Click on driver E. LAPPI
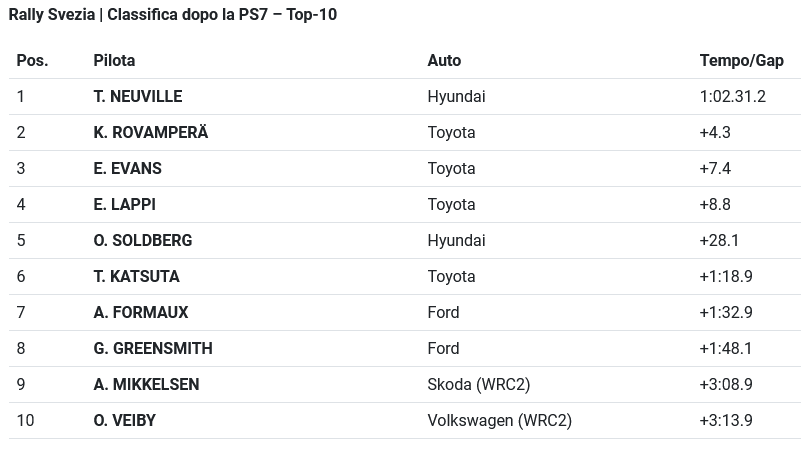This screenshot has width=801, height=452. (125, 205)
